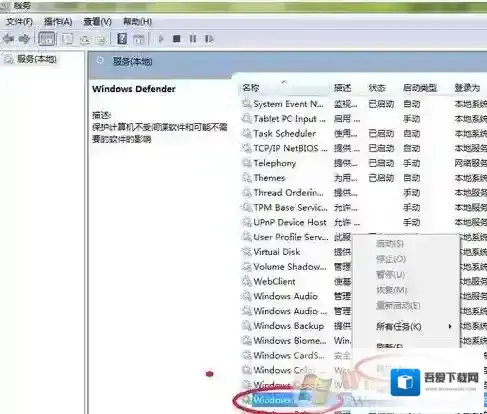Open the 操作(A) menu

point(58,22)
